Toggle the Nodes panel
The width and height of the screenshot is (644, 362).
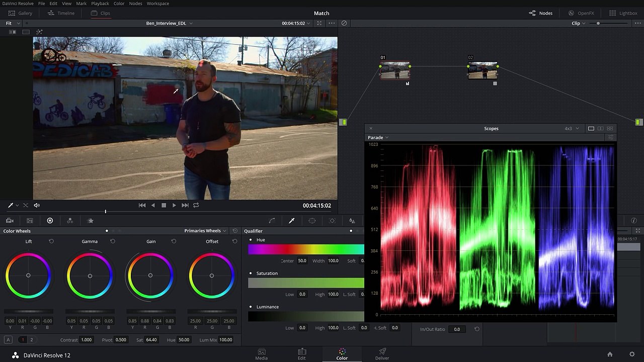click(541, 13)
